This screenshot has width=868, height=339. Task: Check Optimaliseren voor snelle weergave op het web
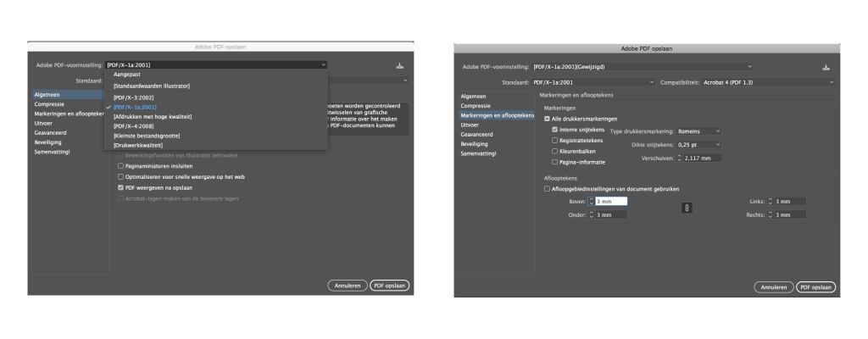pos(120,176)
